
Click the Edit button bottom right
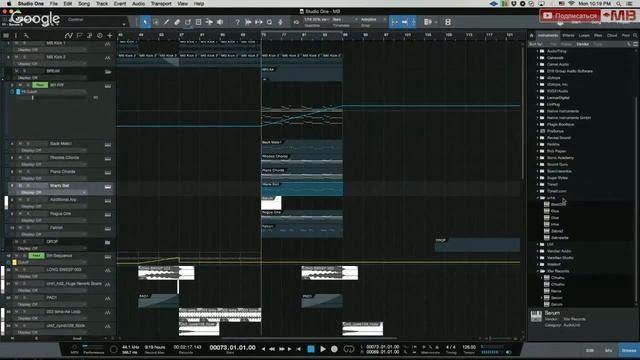(590, 350)
